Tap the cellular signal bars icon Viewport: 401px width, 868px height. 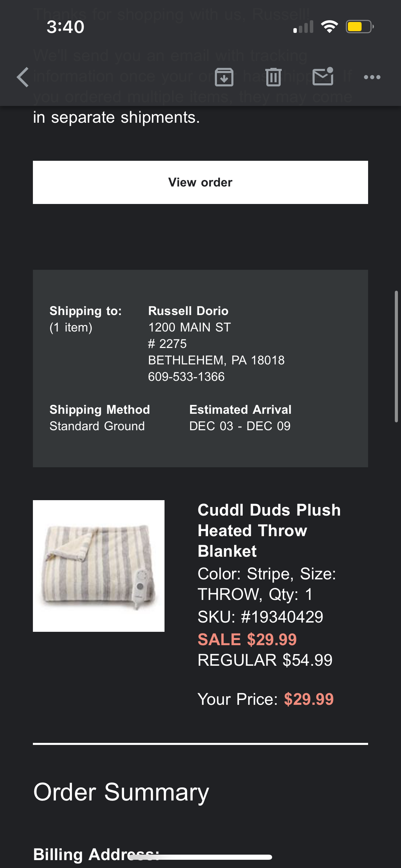coord(303,27)
